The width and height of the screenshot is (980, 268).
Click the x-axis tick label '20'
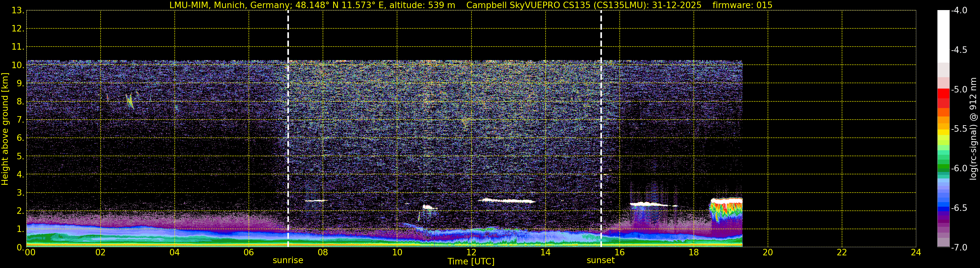point(768,252)
